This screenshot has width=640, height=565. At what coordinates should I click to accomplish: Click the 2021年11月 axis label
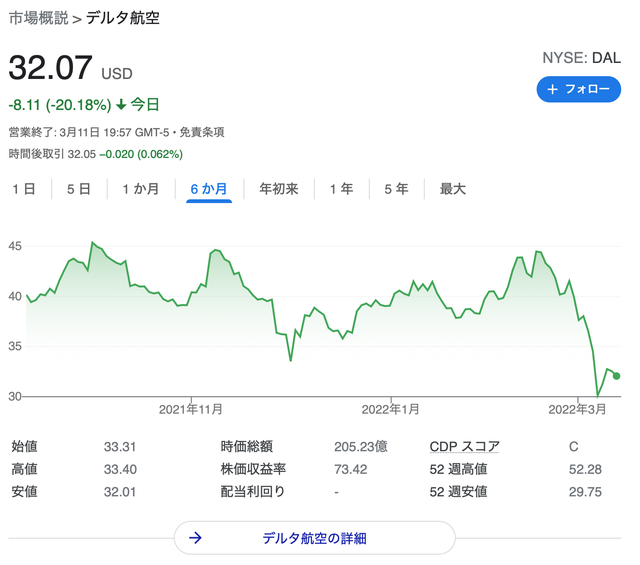[191, 409]
